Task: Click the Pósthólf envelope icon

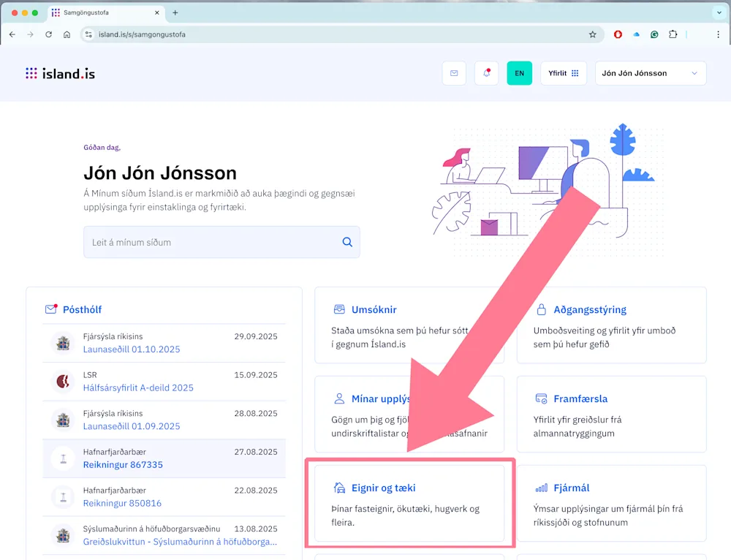Action: pyautogui.click(x=51, y=309)
